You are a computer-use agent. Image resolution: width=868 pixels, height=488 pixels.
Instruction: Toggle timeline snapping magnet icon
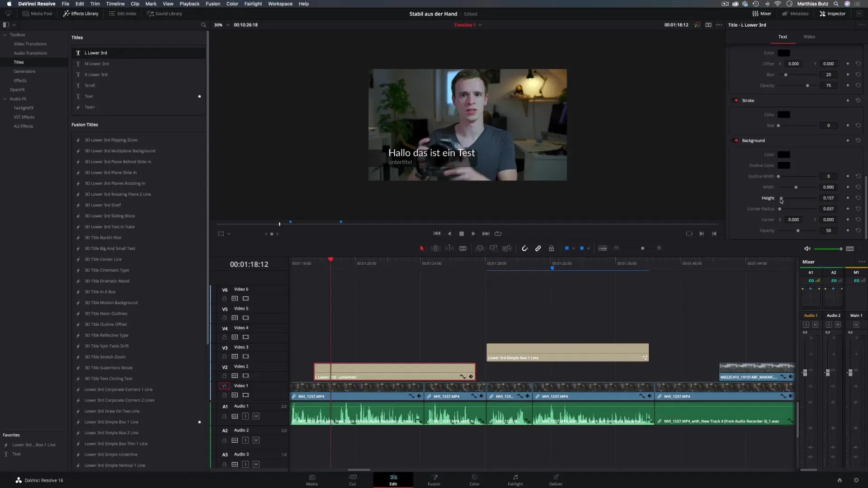tap(524, 248)
